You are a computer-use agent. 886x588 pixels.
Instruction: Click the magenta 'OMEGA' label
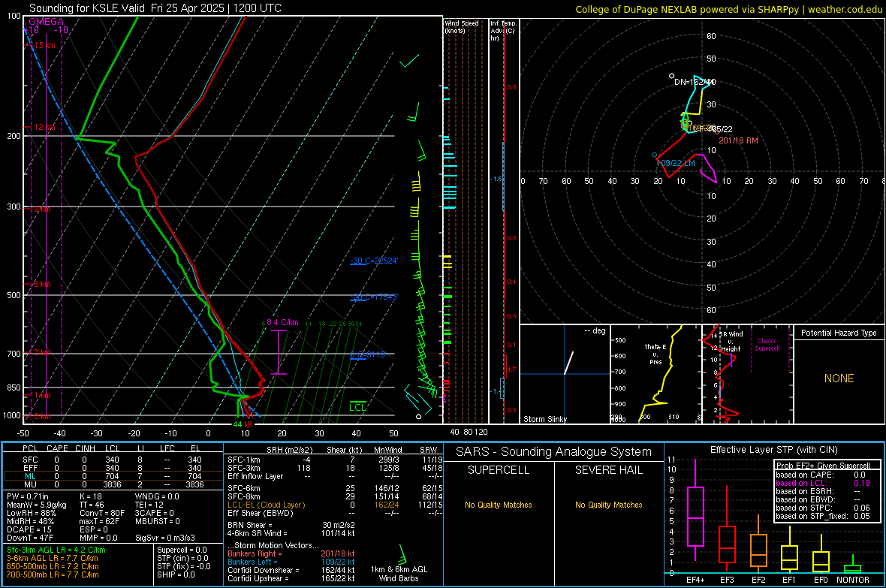(47, 22)
